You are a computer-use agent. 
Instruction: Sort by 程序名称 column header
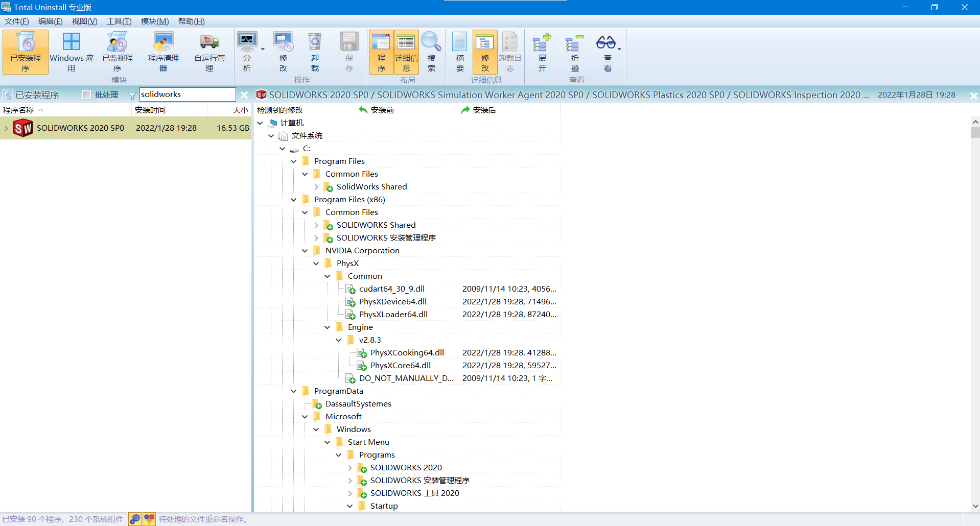point(66,110)
